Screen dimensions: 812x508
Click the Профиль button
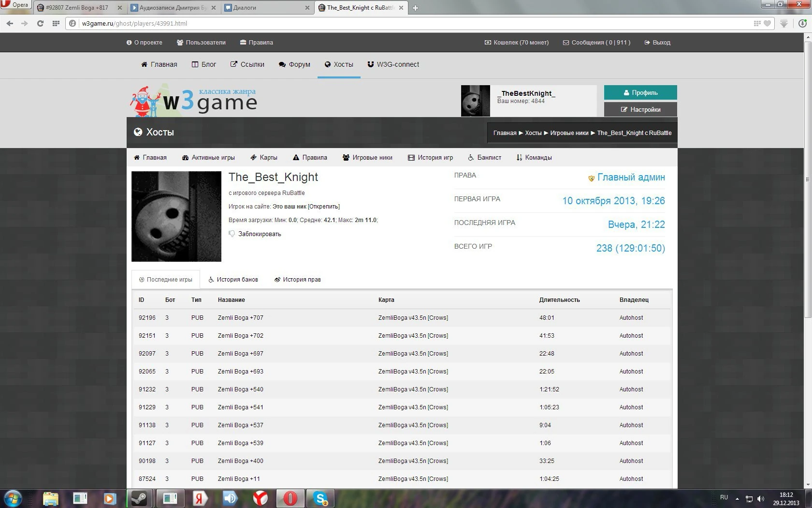tap(640, 93)
